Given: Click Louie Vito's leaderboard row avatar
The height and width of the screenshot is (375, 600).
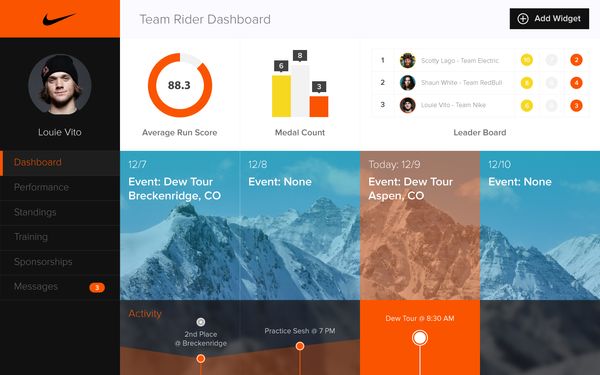Looking at the screenshot, I should (408, 105).
